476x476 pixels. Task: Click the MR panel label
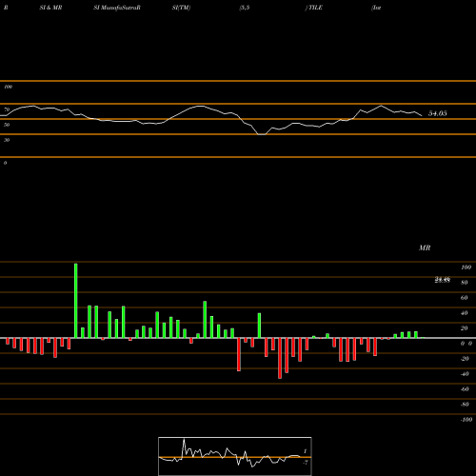(425, 248)
